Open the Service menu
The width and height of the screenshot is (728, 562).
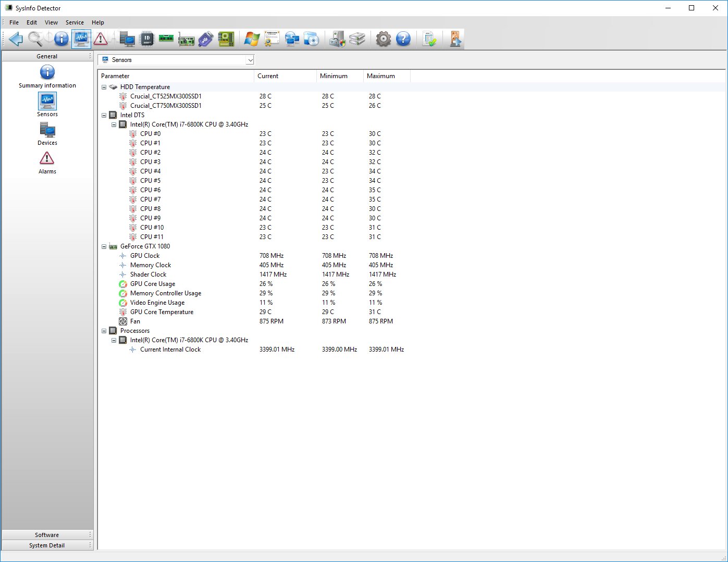(75, 22)
